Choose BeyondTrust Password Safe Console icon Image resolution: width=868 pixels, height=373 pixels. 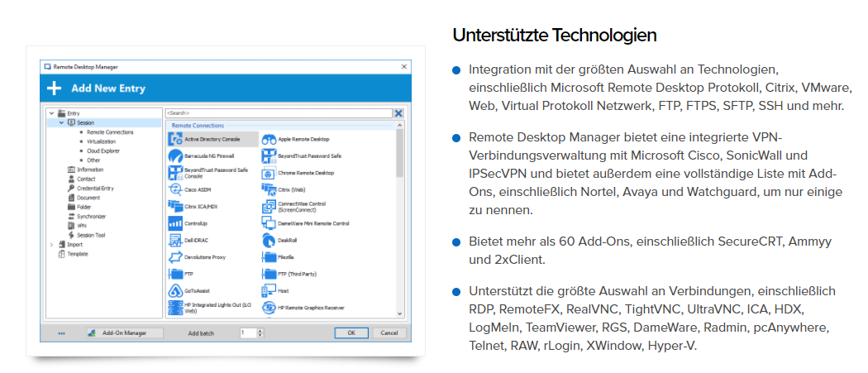click(x=175, y=173)
